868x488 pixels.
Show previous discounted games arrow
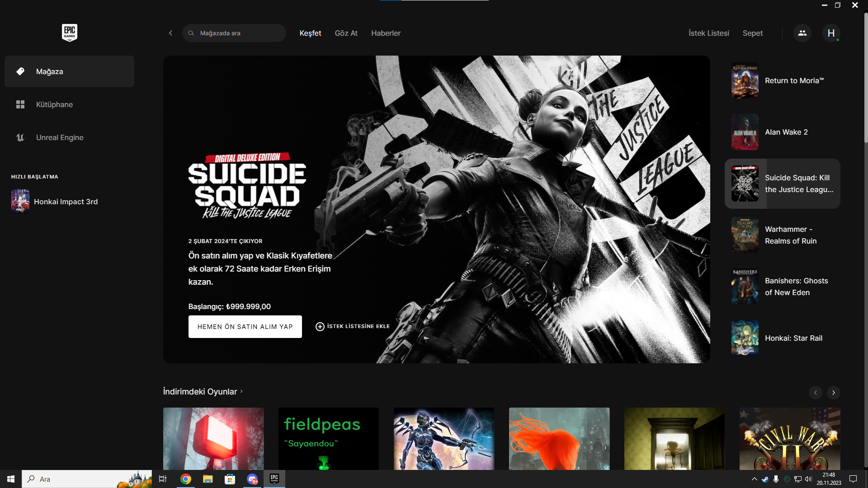tap(815, 392)
